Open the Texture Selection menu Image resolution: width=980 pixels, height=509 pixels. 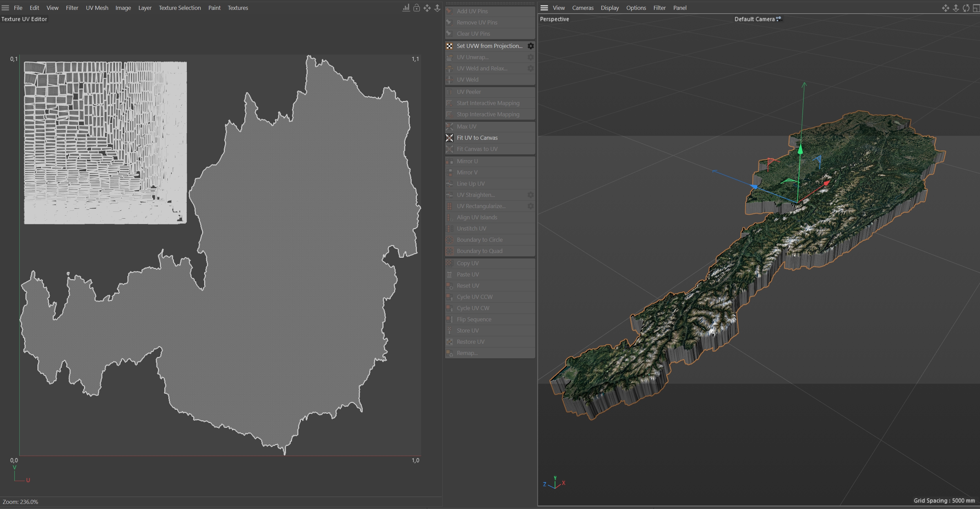(x=180, y=7)
